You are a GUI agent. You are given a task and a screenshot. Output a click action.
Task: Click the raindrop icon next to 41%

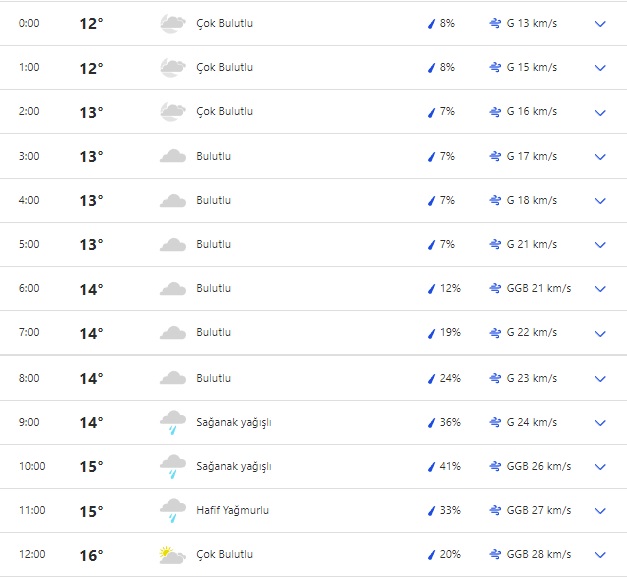tap(432, 467)
